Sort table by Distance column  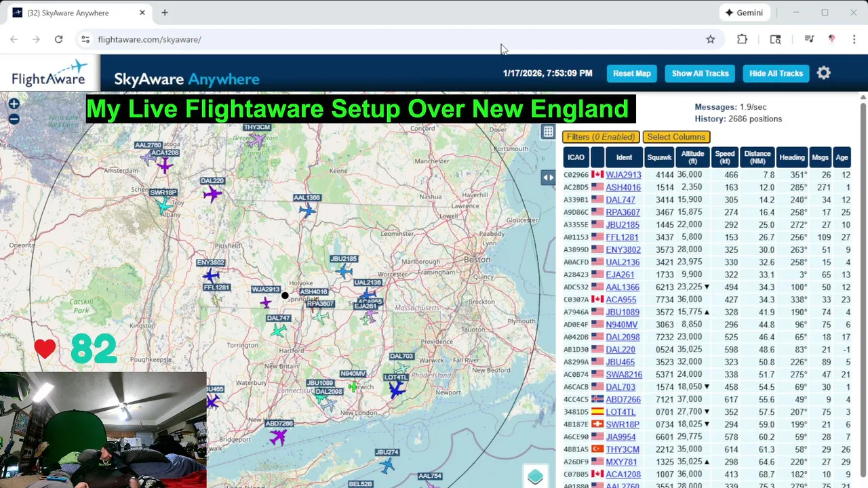click(x=757, y=157)
